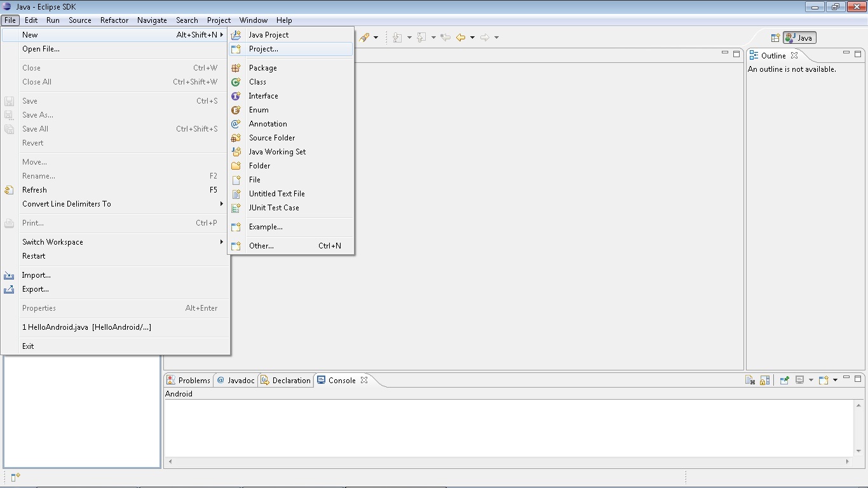Switch to the Problems tab
This screenshot has width=868, height=488.
click(x=188, y=380)
